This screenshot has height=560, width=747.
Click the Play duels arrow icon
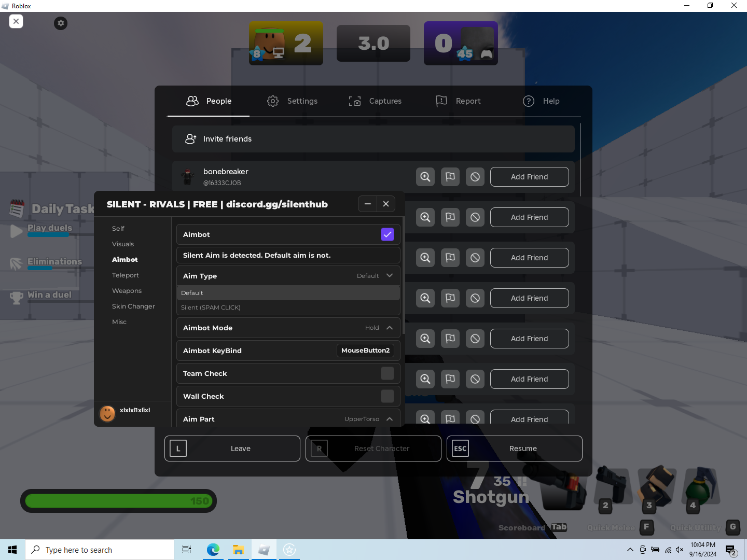coord(17,231)
